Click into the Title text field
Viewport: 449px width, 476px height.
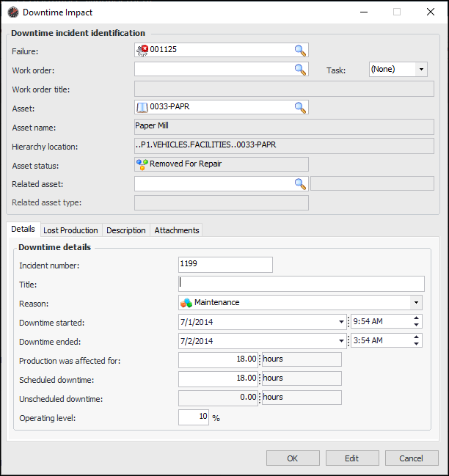coord(301,284)
